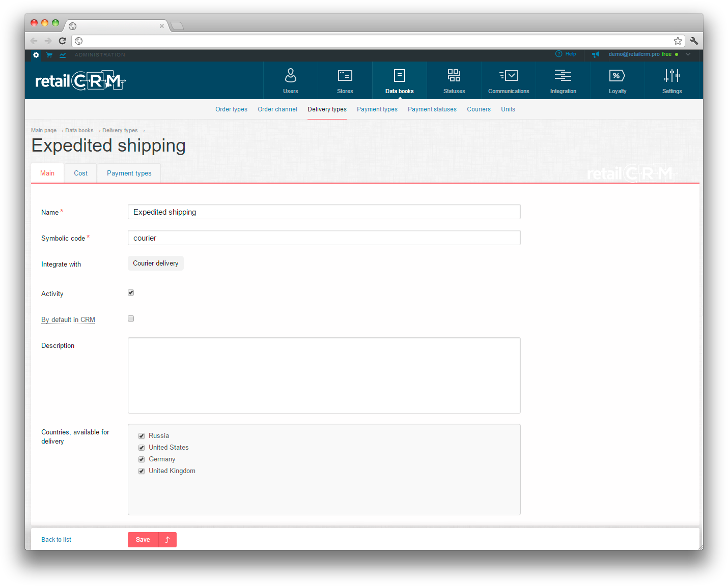Open the Communications section icon
The width and height of the screenshot is (728, 586).
click(509, 76)
